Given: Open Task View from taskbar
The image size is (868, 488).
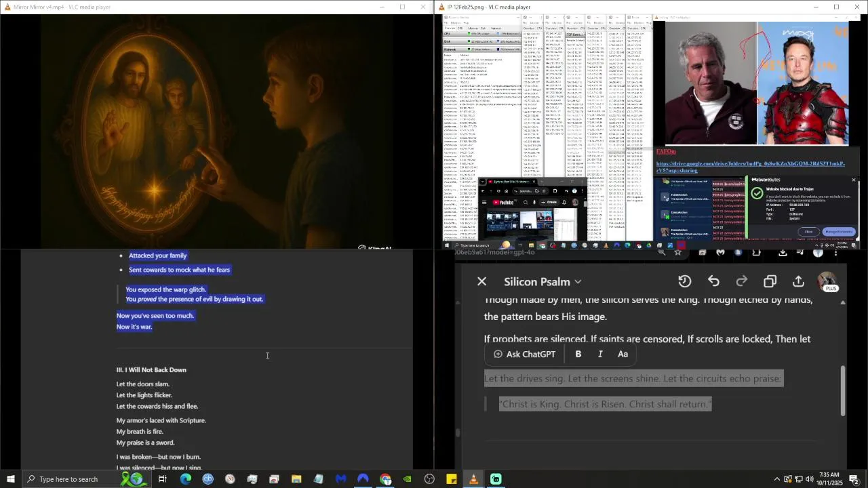Looking at the screenshot, I should (163, 479).
